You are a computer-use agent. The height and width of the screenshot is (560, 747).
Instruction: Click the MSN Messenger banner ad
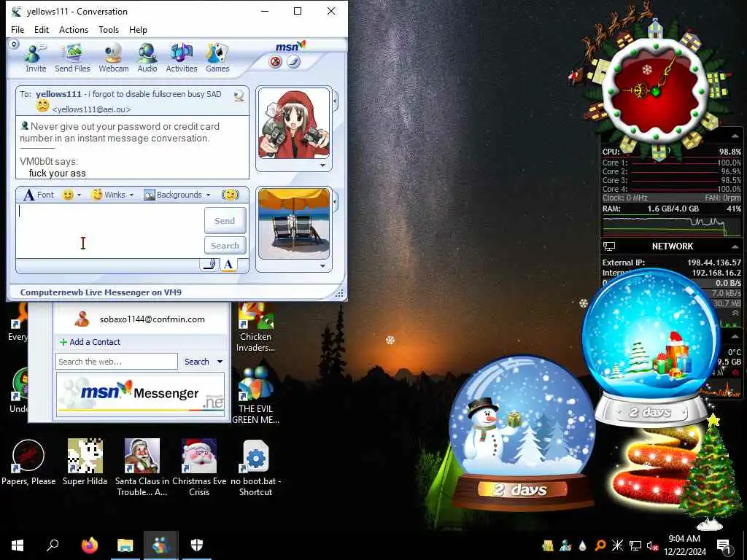140,393
